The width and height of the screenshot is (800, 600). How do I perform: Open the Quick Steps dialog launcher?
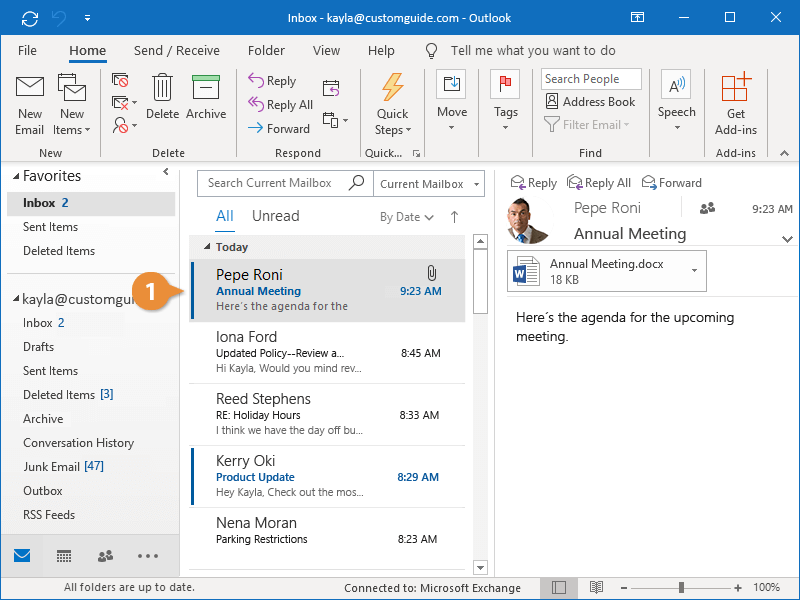coord(416,153)
